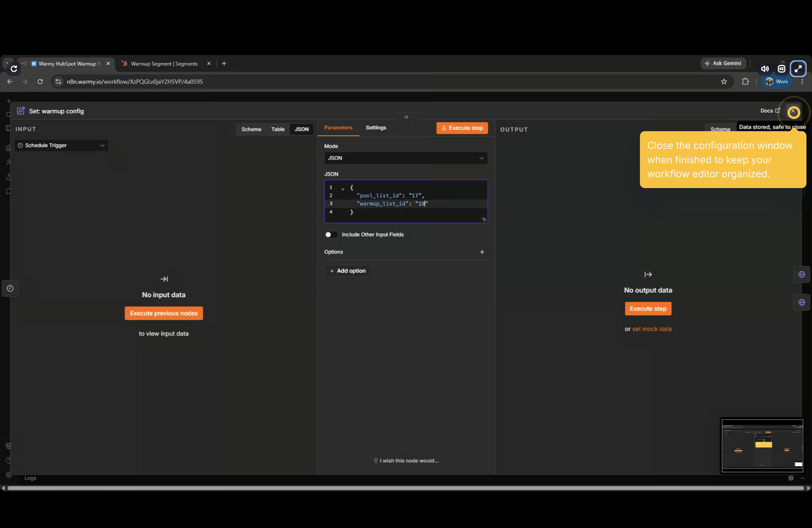812x528 pixels.
Task: Click into the JSON code editor
Action: [x=406, y=201]
